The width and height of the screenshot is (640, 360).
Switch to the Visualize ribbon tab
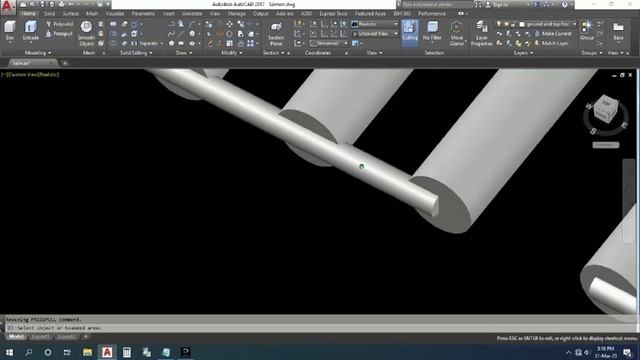click(115, 14)
